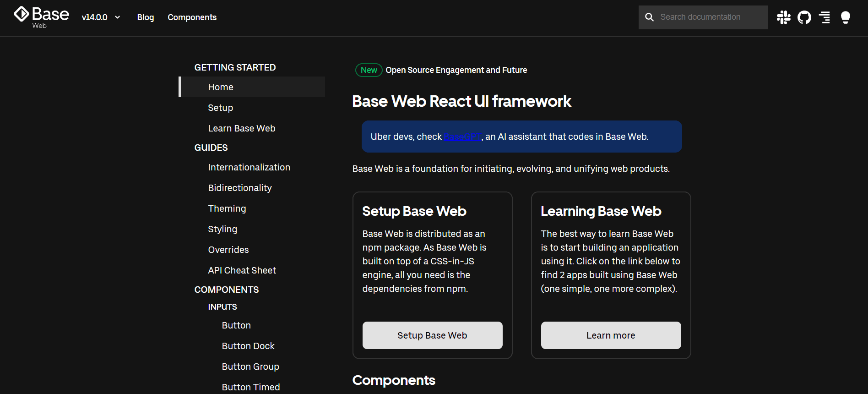Image resolution: width=868 pixels, height=394 pixels.
Task: Click the Setup Base Web button
Action: coord(433,335)
